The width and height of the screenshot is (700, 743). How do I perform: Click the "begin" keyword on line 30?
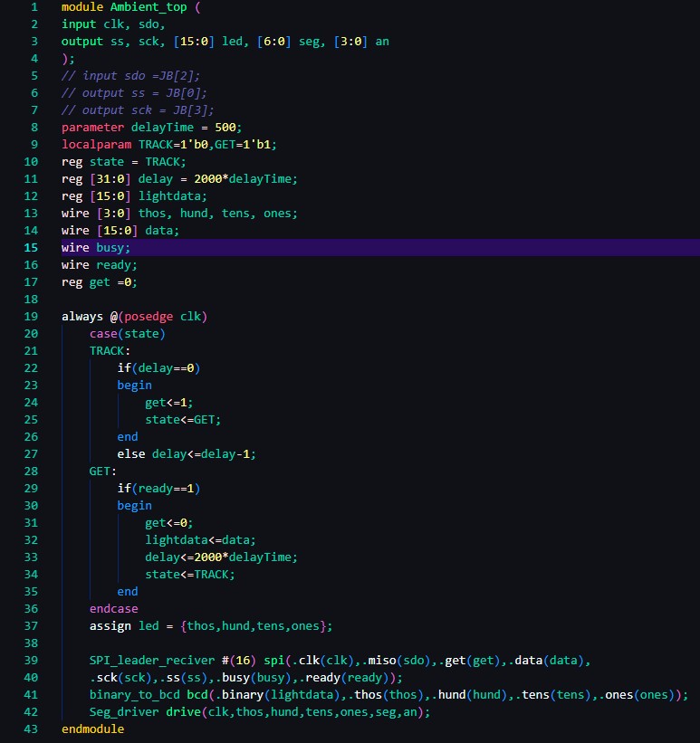134,506
